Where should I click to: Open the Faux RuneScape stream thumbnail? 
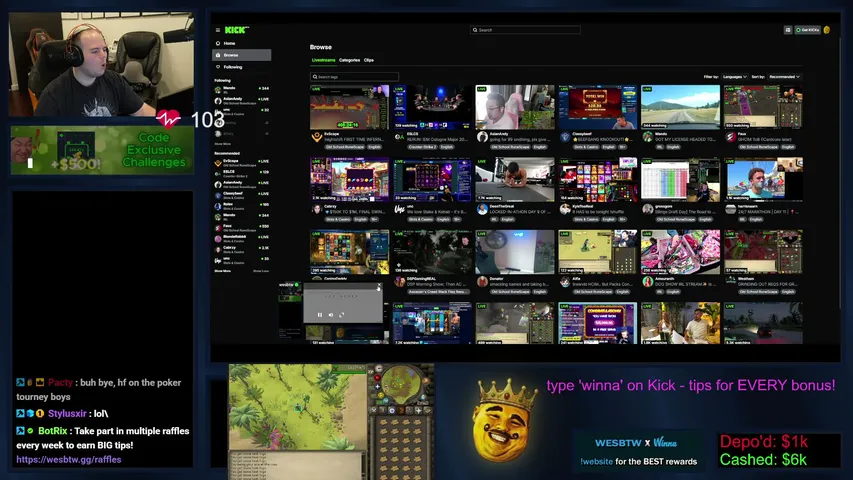tap(763, 107)
